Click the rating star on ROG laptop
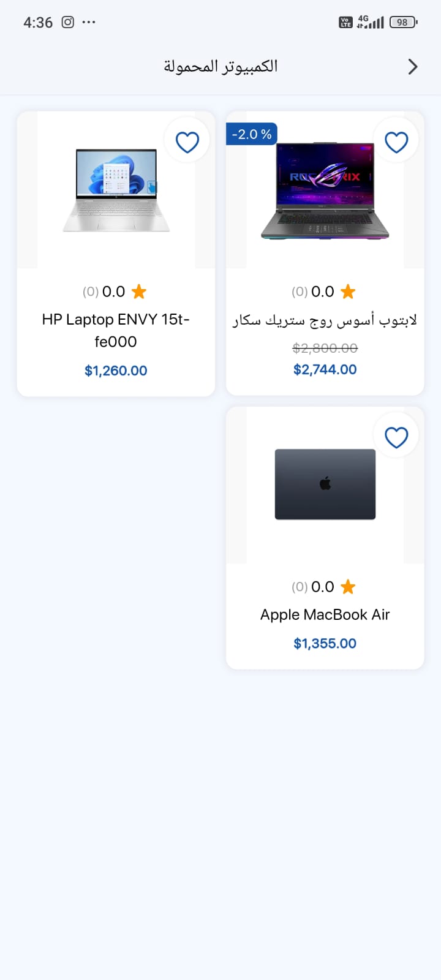The height and width of the screenshot is (980, 441). 348,292
